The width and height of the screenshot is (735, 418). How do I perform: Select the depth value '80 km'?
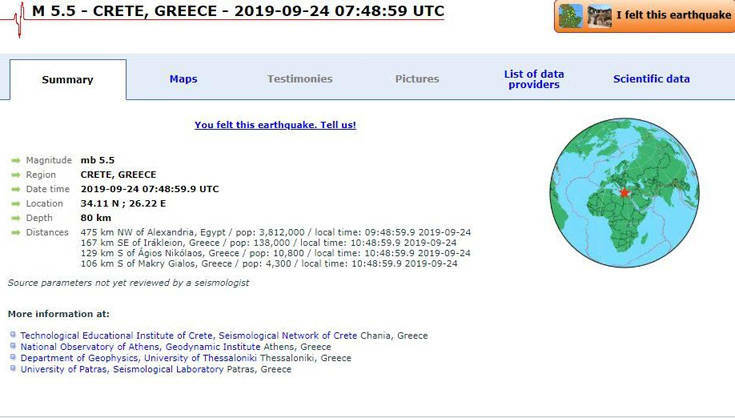pos(96,218)
